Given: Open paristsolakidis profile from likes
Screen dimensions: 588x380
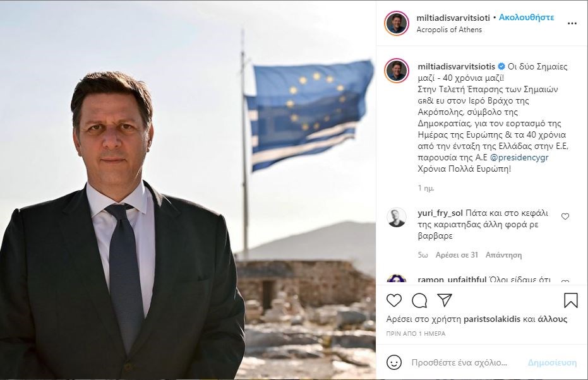Looking at the screenshot, I should point(492,319).
